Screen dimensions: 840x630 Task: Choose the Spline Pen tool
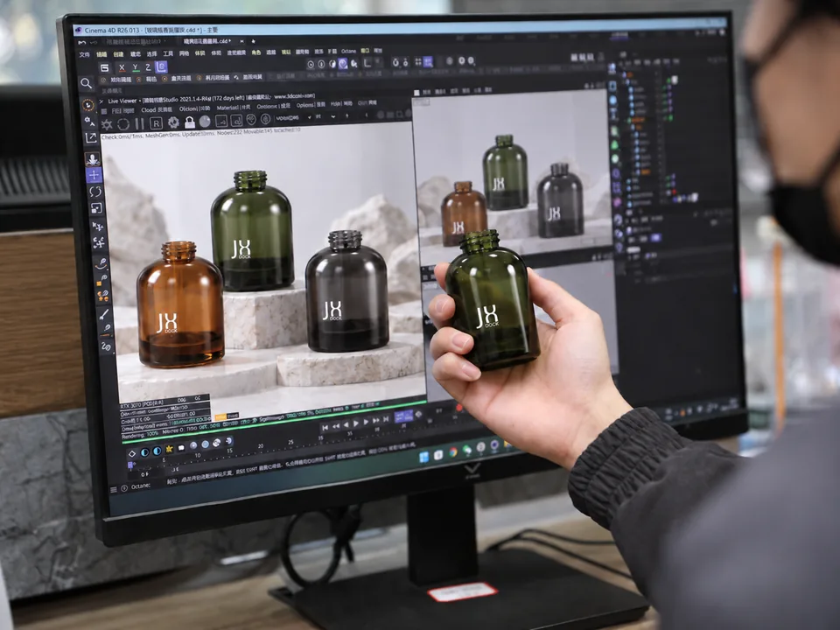click(101, 263)
